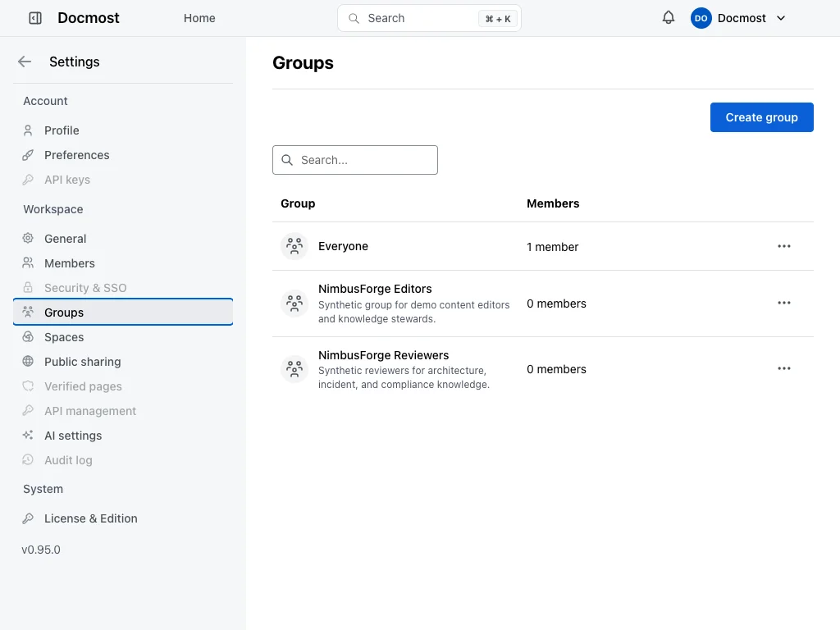Image resolution: width=840 pixels, height=630 pixels.
Task: Select the Groups sidebar item
Action: [x=123, y=312]
